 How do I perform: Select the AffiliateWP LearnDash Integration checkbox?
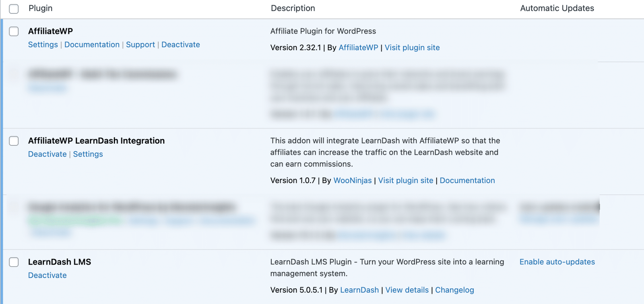(14, 141)
